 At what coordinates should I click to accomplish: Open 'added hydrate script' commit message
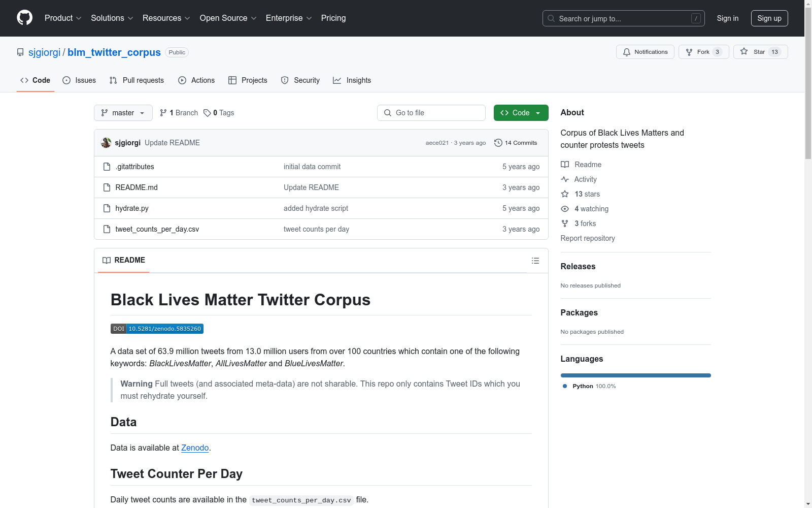[x=316, y=208]
